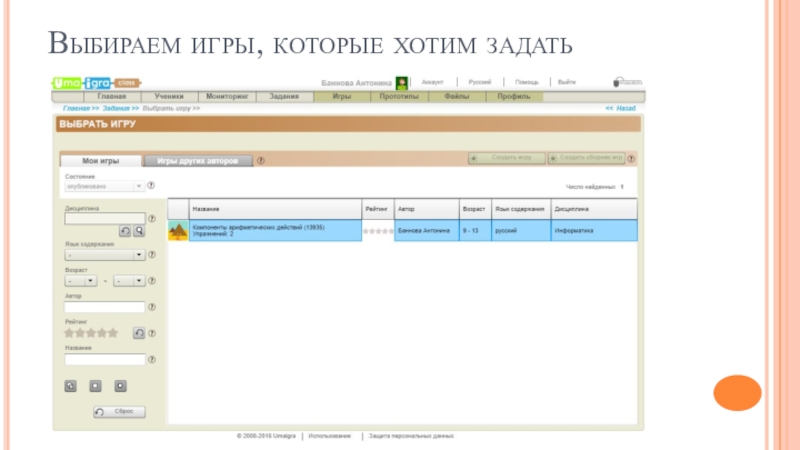
Task: Click the search magnifier icon under Дисциплина
Action: [x=139, y=231]
